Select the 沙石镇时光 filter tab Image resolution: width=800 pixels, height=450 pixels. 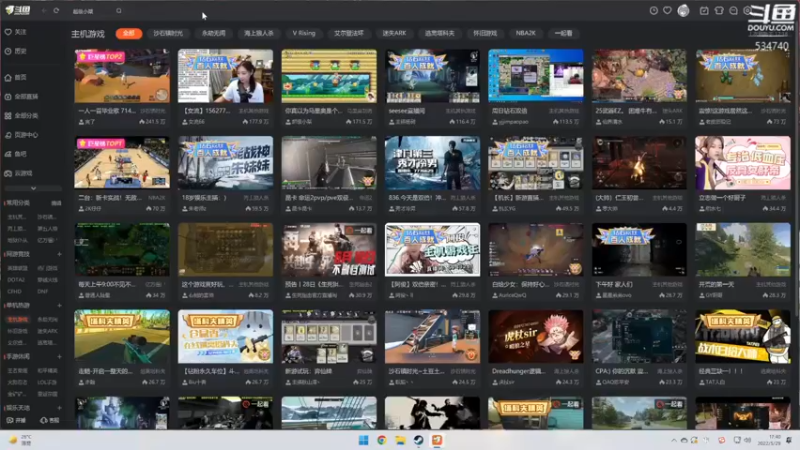click(168, 33)
